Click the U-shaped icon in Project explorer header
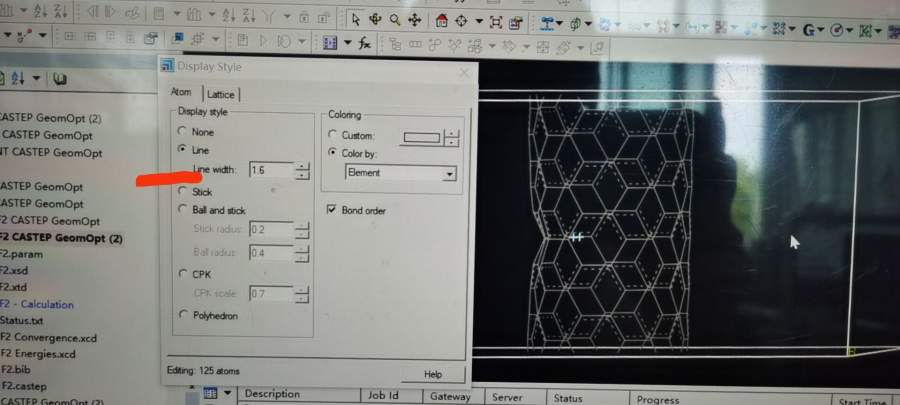 60,79
